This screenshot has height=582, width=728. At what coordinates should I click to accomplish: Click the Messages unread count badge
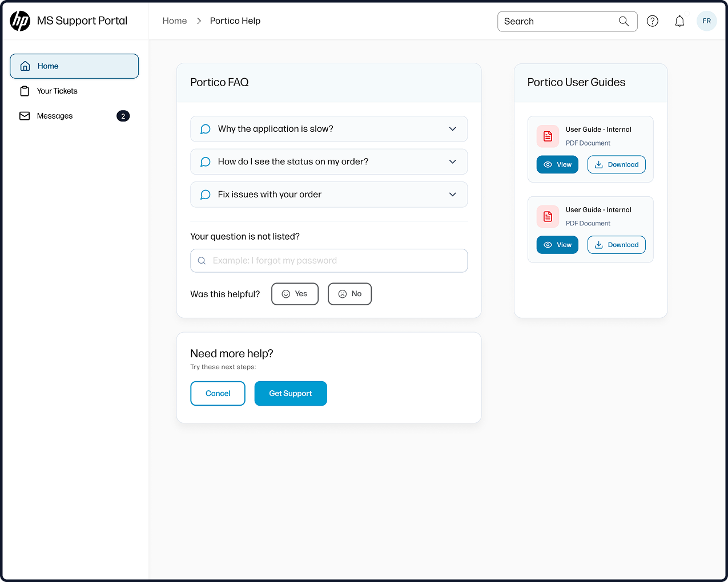pyautogui.click(x=123, y=116)
